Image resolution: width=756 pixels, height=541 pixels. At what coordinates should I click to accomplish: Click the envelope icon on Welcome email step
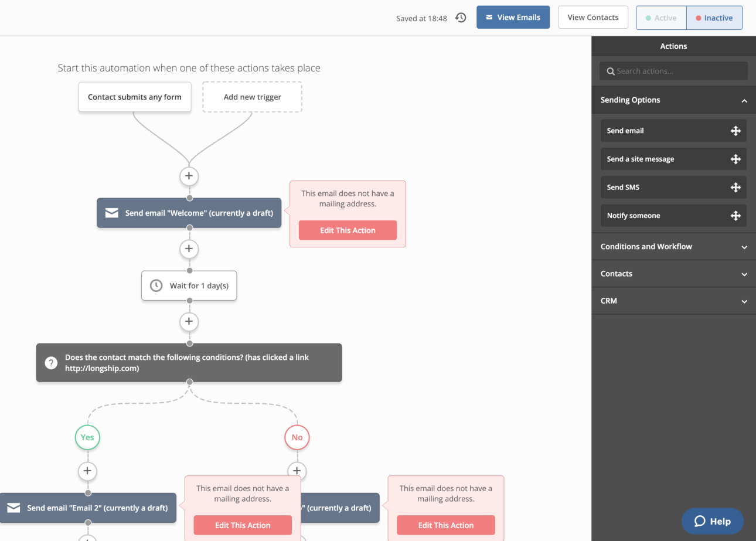point(112,213)
